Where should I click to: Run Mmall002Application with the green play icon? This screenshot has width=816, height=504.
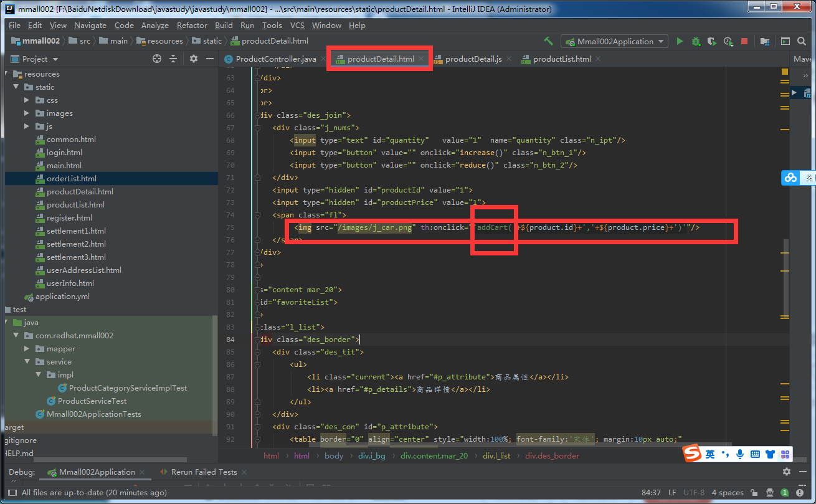679,41
